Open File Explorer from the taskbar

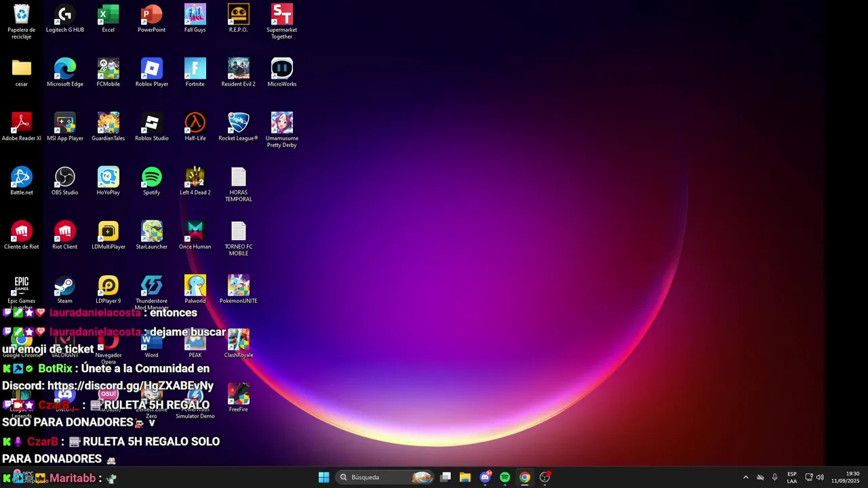point(465,477)
